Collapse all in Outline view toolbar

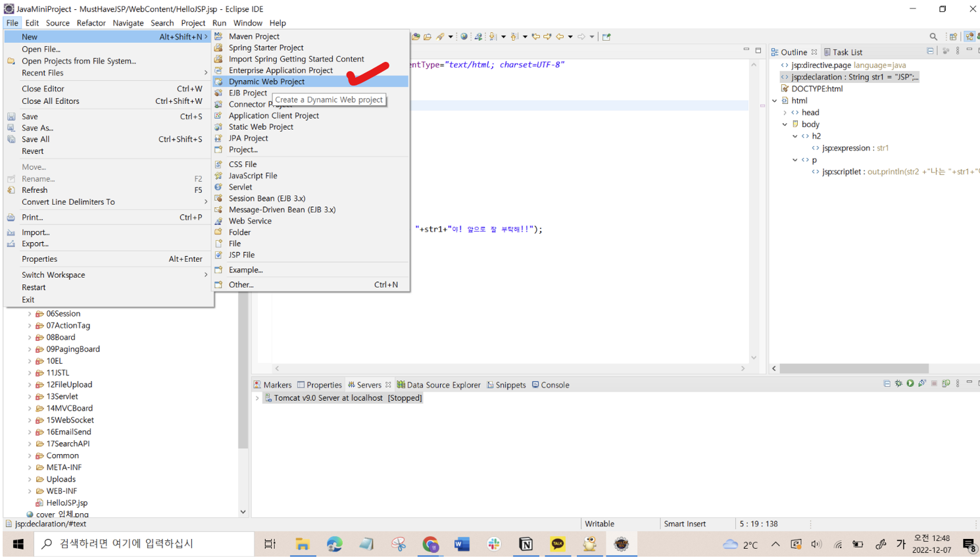tap(930, 51)
